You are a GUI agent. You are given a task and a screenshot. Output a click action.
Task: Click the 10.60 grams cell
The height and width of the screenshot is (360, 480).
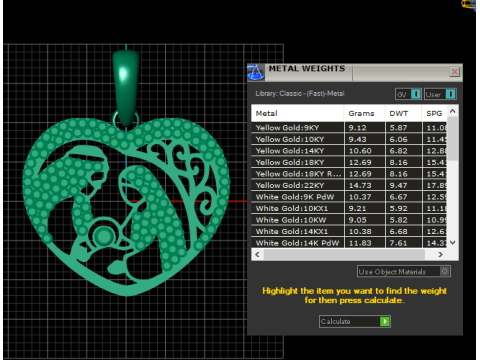pos(364,151)
